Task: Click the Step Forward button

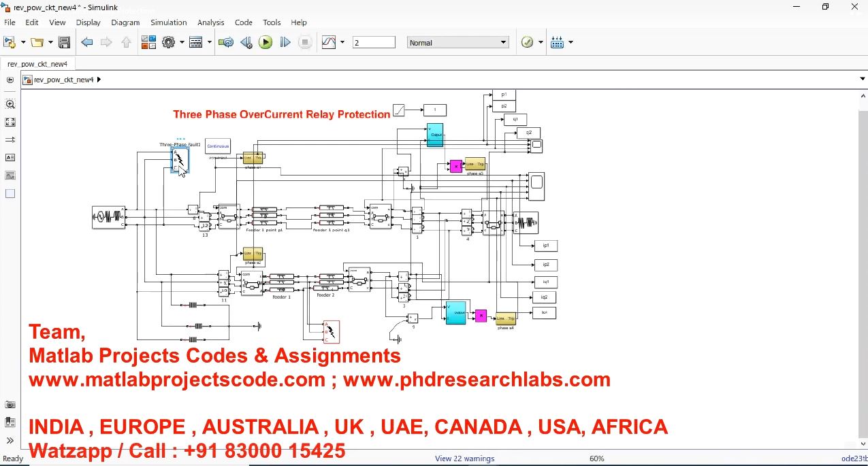Action: tap(285, 42)
